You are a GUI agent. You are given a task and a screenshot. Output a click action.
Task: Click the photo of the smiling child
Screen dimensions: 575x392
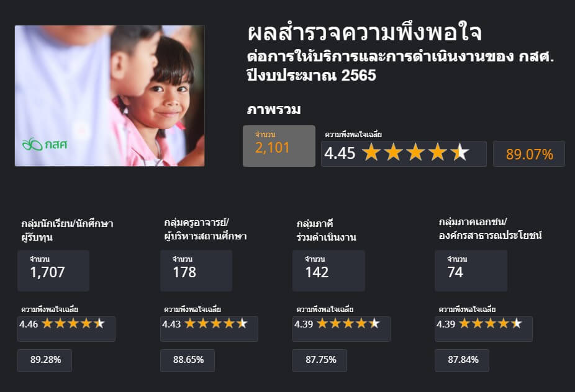pyautogui.click(x=110, y=96)
